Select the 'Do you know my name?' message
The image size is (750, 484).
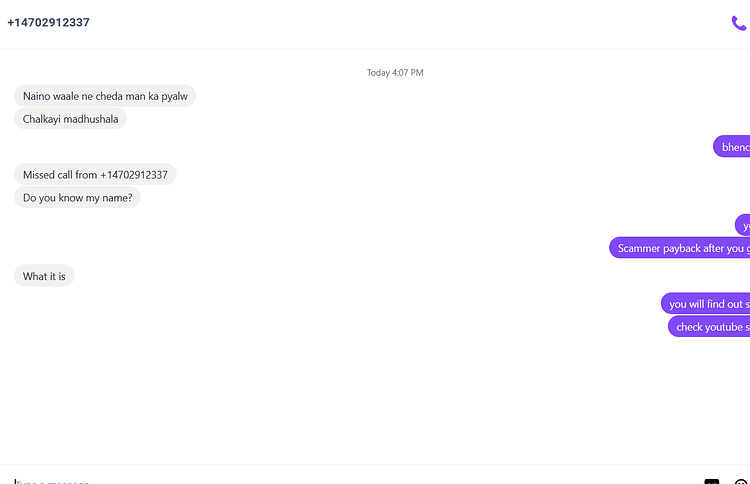point(77,198)
